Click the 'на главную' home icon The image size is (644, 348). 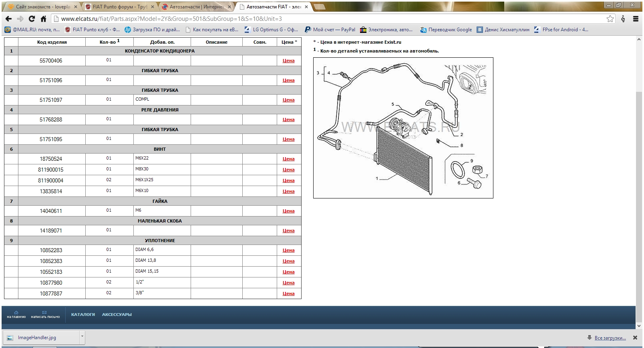pos(16,312)
